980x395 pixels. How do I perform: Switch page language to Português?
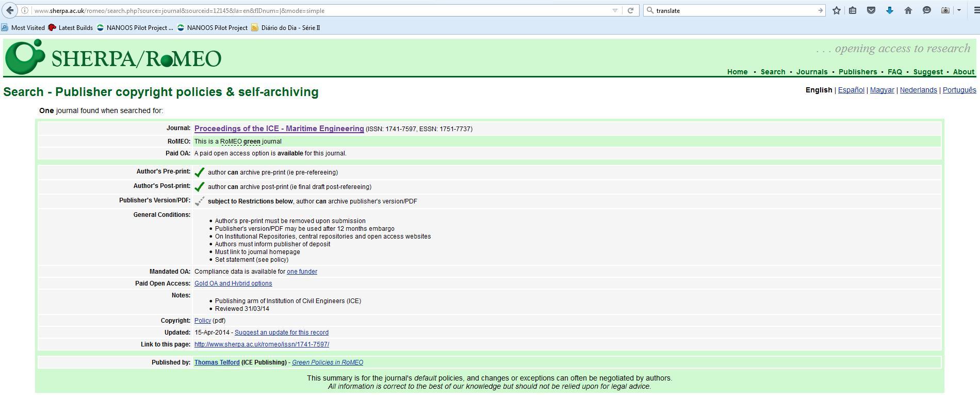coord(959,90)
